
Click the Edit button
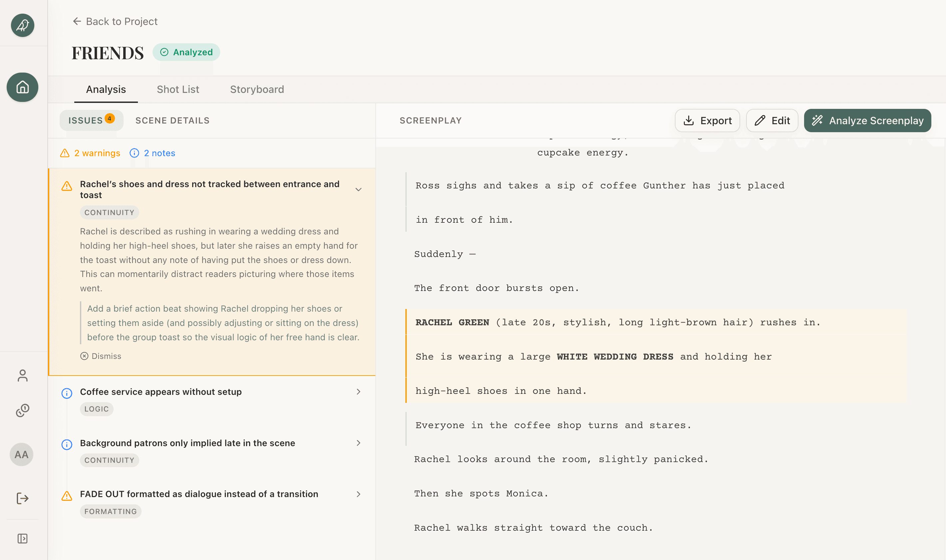(x=772, y=121)
